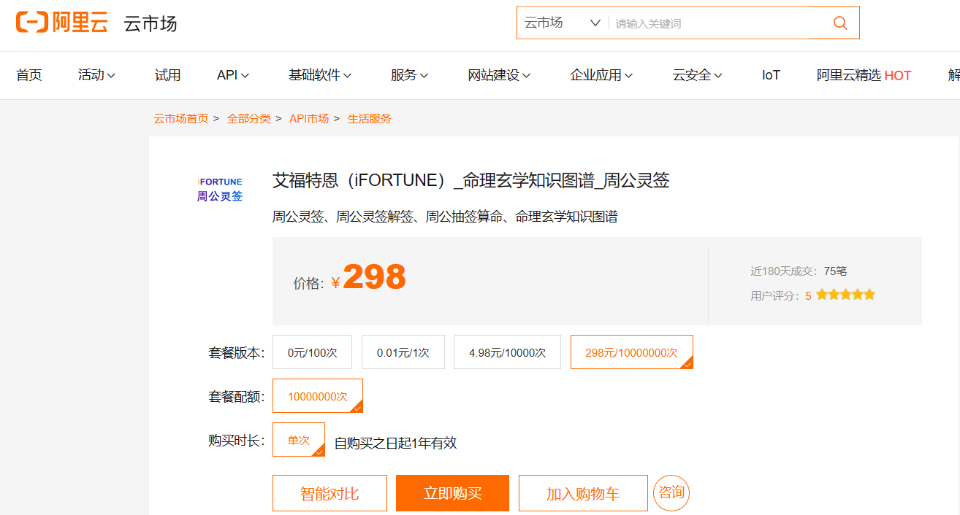This screenshot has height=515, width=960.
Task: Go to 生活服务 breadcrumb
Action: point(369,119)
